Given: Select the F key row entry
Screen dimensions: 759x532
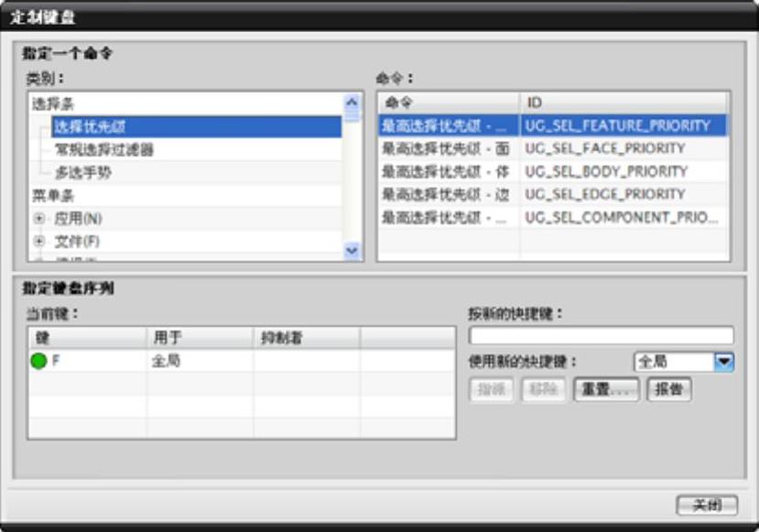Looking at the screenshot, I should [242, 361].
